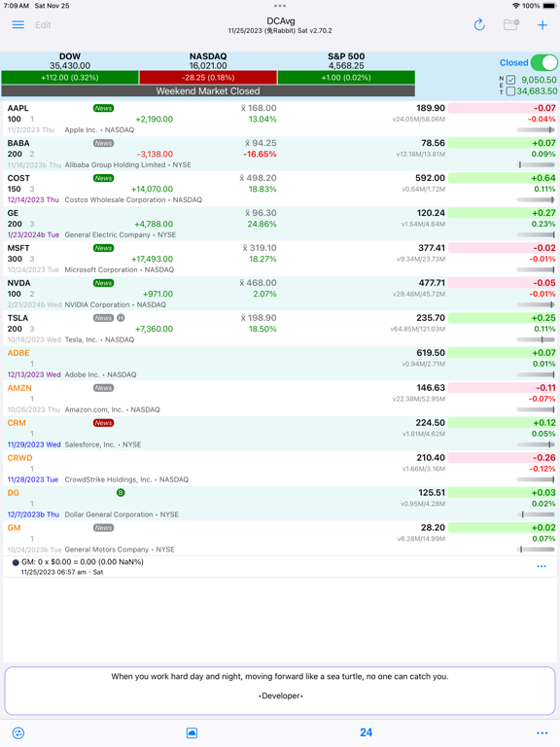Tap the sync icon in the bottom bar

click(18, 732)
